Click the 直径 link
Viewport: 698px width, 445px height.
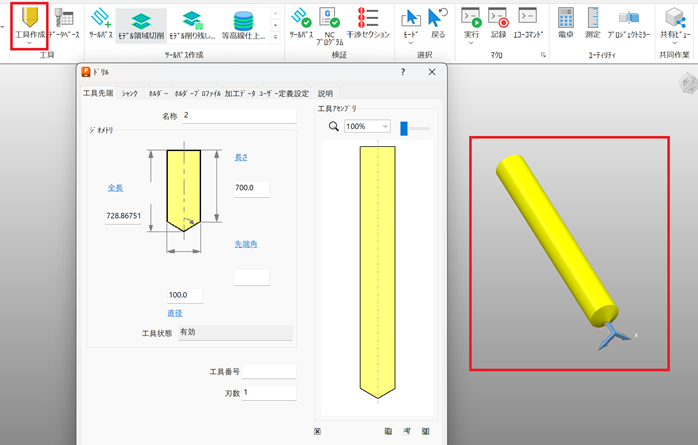(x=174, y=313)
